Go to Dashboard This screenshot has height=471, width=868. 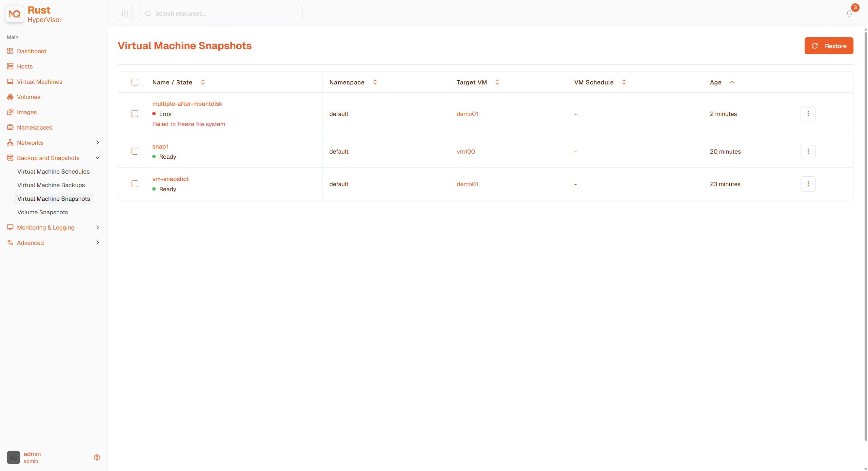32,51
